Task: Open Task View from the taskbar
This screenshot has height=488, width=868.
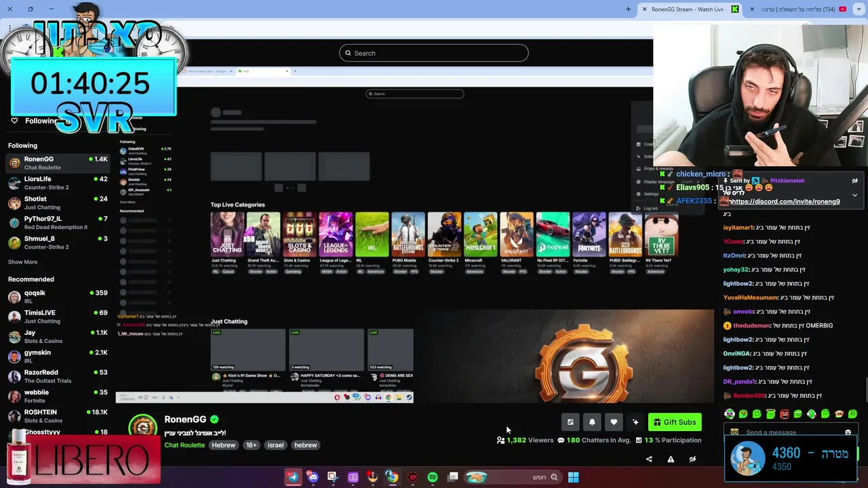Action: coord(453,477)
